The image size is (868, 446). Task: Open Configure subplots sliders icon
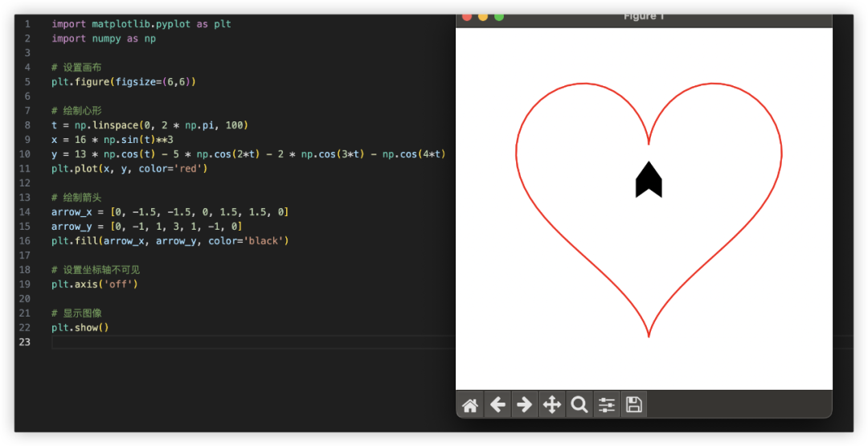[607, 405]
